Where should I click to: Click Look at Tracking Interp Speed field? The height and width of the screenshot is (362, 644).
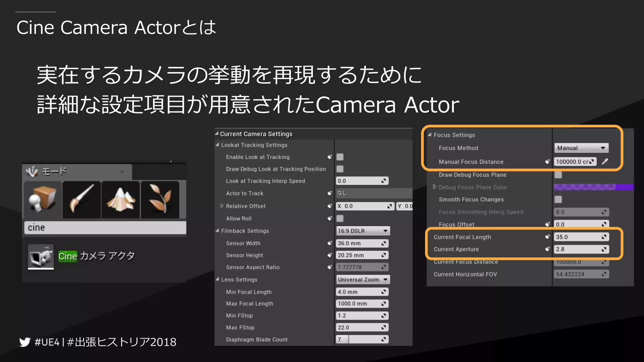[362, 181]
